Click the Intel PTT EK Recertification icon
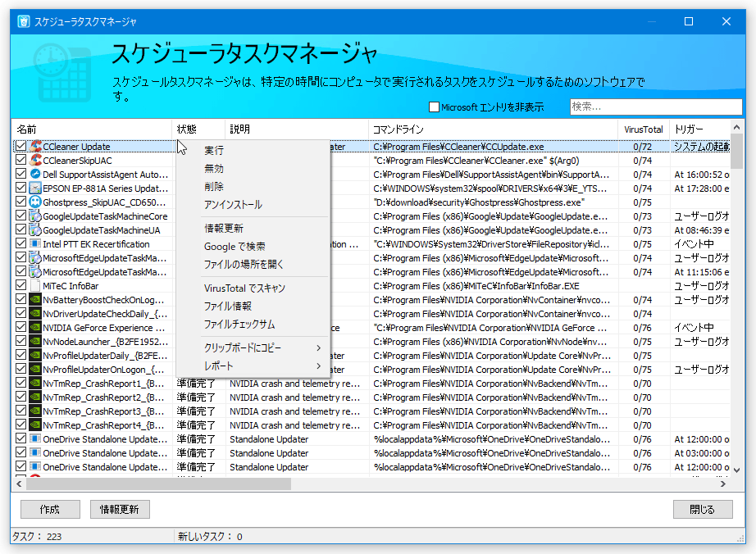756x554 pixels. 35,243
